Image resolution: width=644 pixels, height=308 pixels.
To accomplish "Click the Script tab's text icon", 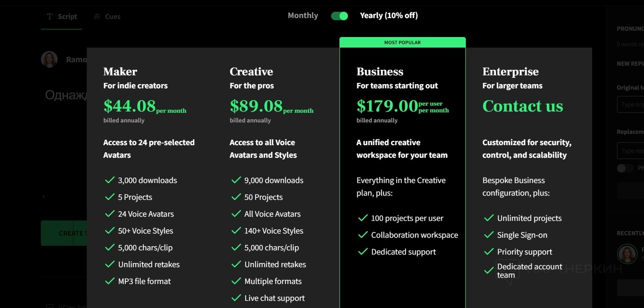I will [50, 16].
